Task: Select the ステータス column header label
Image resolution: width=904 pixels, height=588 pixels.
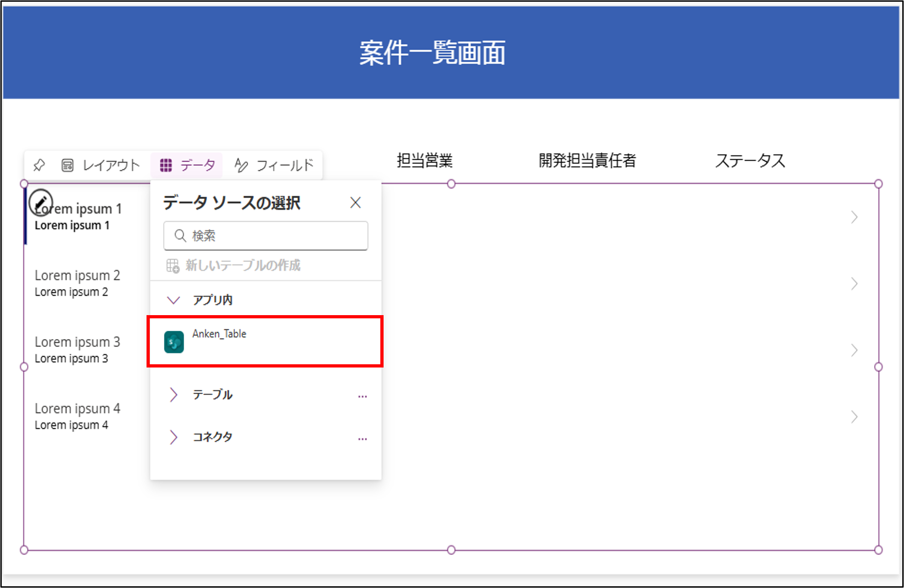Action: [x=750, y=160]
